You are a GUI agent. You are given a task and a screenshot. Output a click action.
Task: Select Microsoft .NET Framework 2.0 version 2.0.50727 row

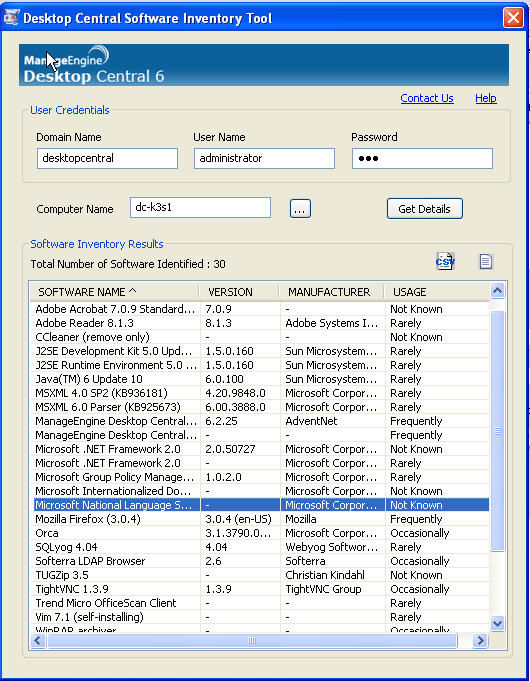261,449
